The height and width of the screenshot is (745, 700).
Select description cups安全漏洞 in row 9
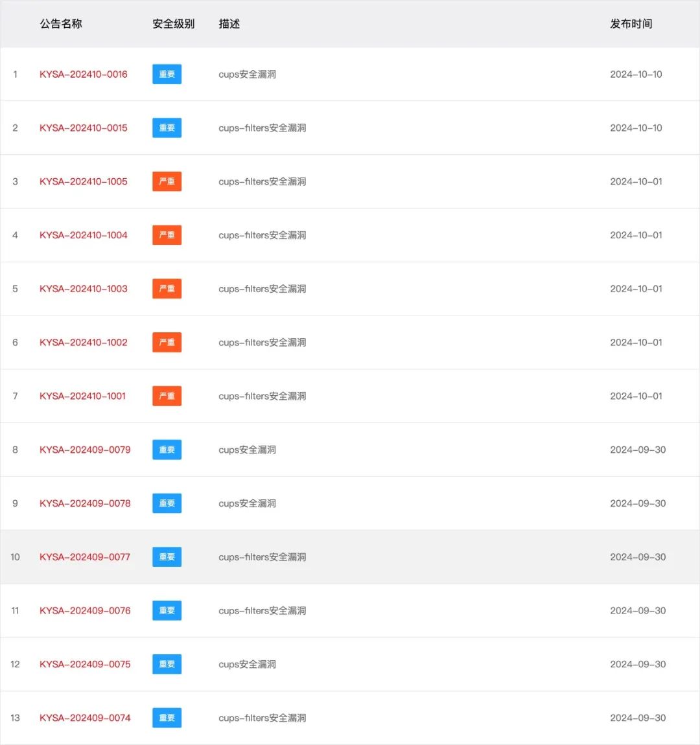pos(247,503)
